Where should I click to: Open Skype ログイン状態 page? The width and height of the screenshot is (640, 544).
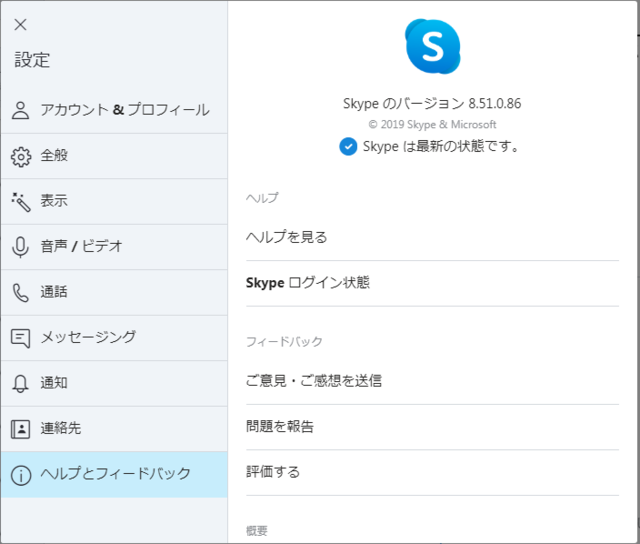[x=433, y=283]
